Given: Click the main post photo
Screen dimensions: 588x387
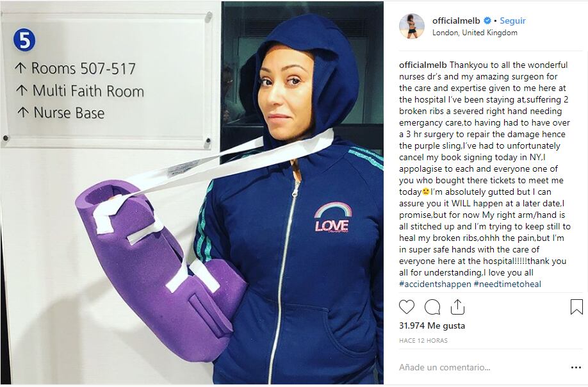Looking at the screenshot, I should [192, 193].
